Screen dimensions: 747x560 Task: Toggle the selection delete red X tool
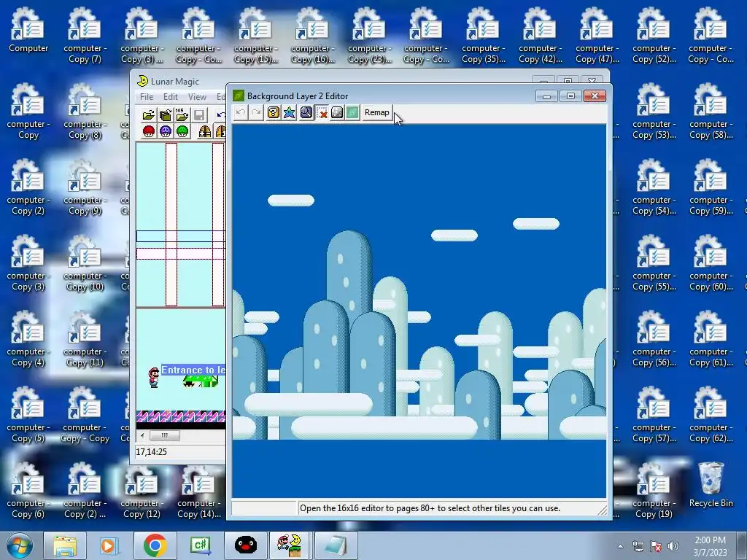click(x=322, y=113)
